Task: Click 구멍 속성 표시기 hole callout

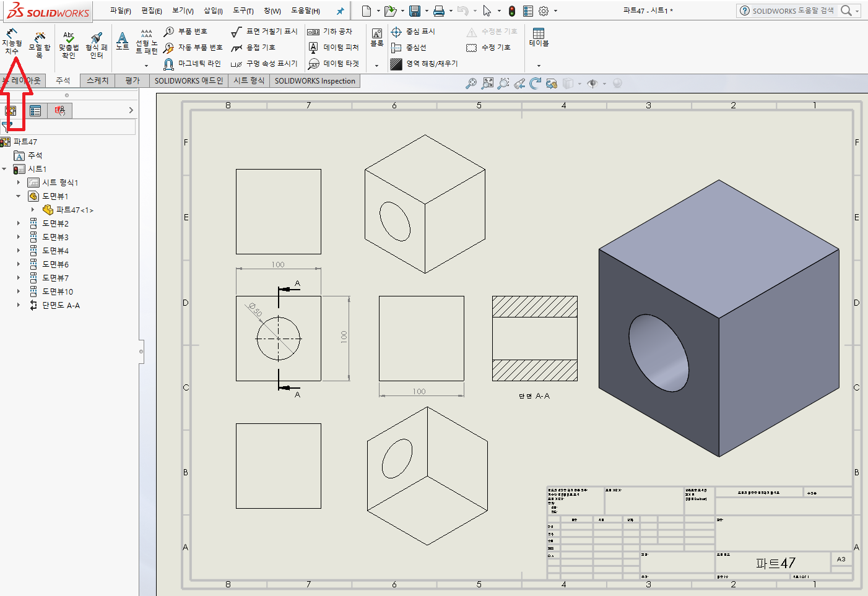Action: pyautogui.click(x=264, y=63)
